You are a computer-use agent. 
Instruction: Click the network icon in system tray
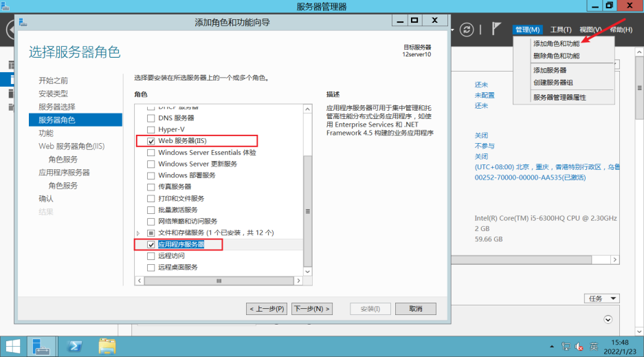tap(566, 347)
